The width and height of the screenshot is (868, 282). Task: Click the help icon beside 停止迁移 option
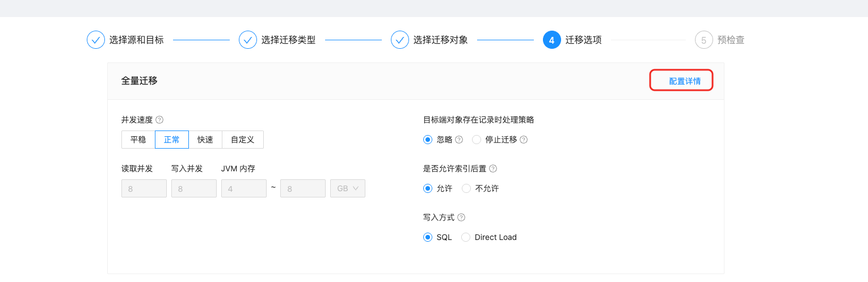point(524,140)
